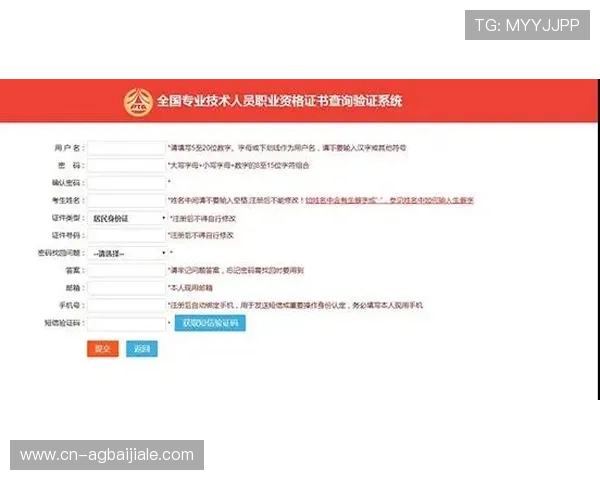
Task: Open the red underlined 生僻字 help link
Action: [390, 200]
